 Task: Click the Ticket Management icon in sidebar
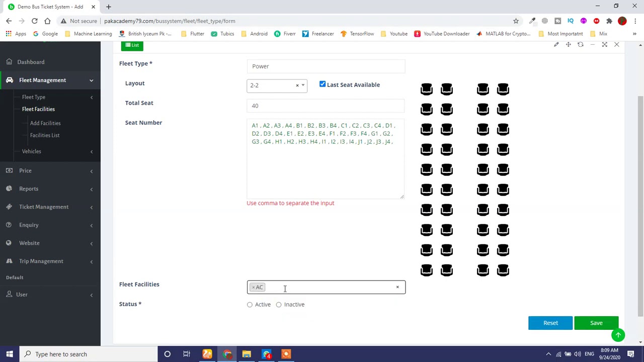9,207
